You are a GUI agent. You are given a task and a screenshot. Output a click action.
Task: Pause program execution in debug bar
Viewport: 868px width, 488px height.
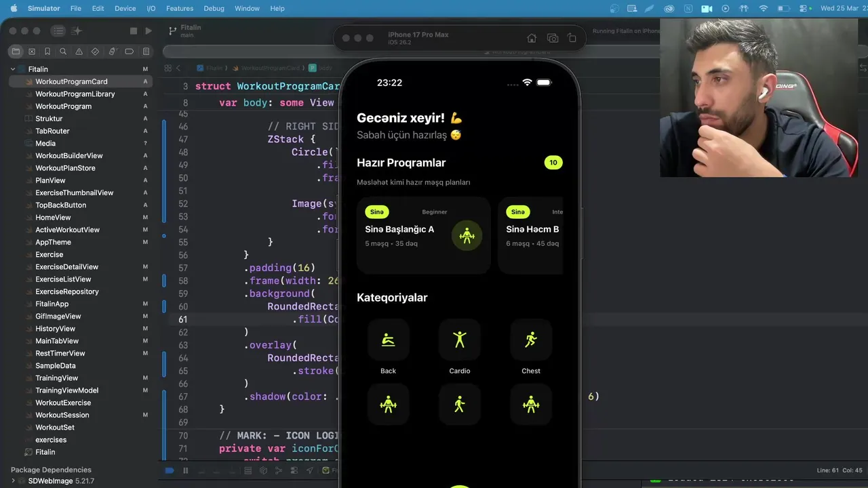pos(185,470)
